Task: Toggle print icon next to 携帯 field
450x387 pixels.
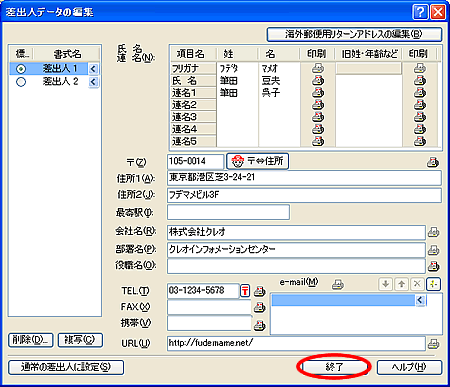Action: coord(259,325)
